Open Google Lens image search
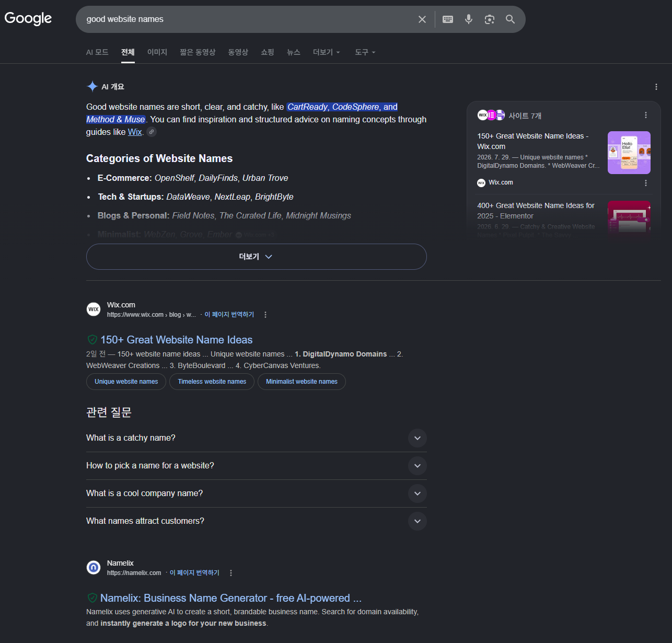 click(x=490, y=19)
